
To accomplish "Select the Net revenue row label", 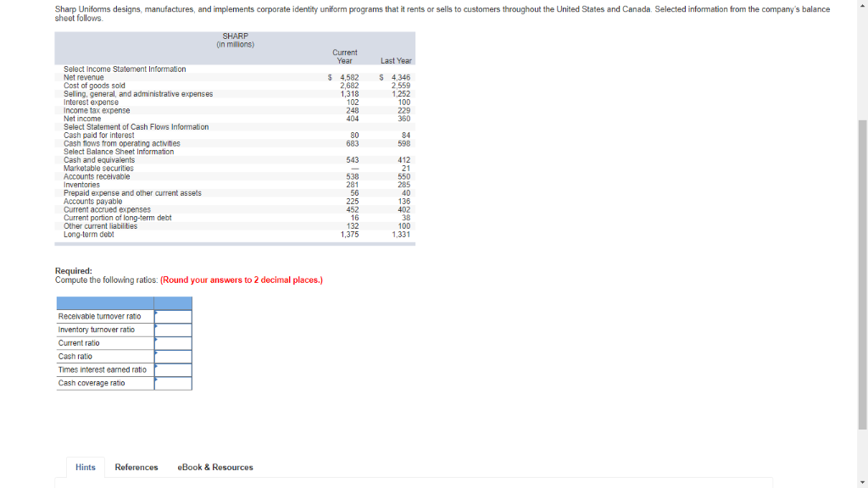I will click(x=84, y=77).
